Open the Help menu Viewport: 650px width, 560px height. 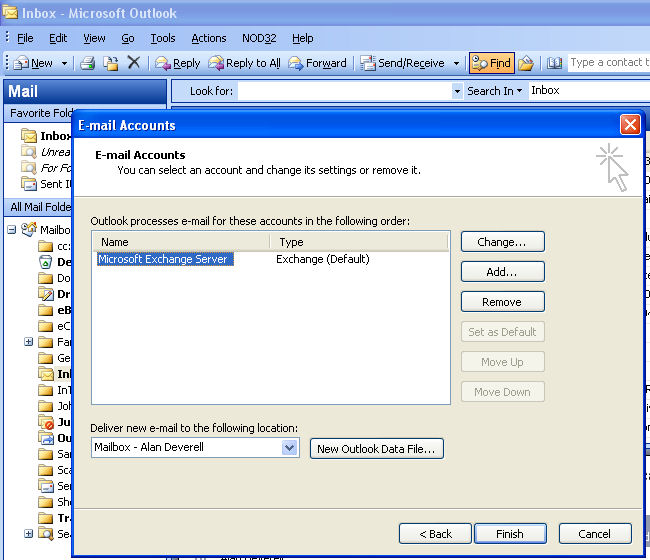click(x=303, y=38)
